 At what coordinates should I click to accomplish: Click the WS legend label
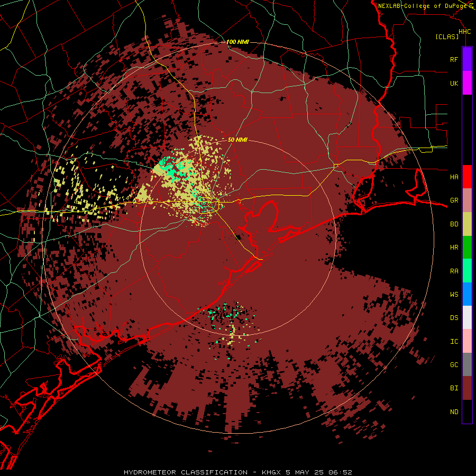point(454,295)
